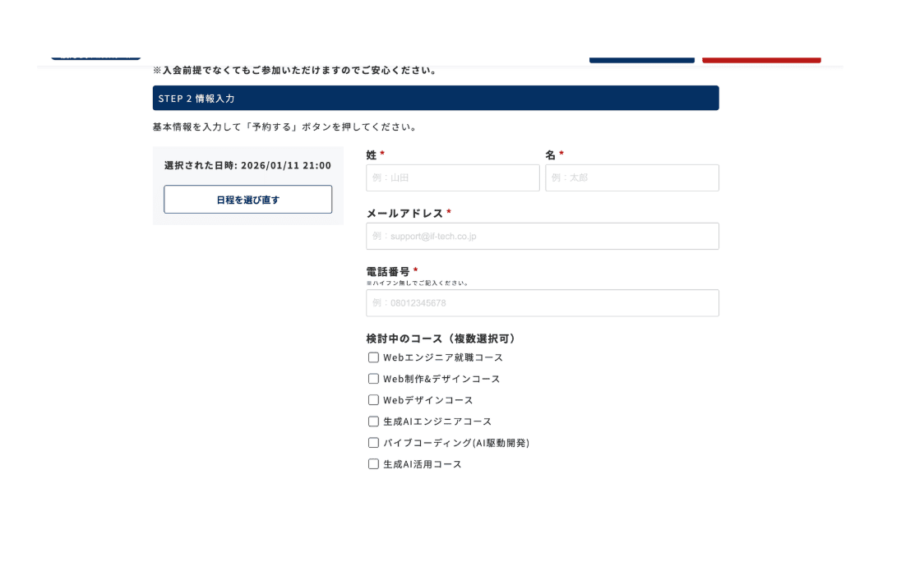Viewport: 924px width, 585px height.
Task: Click into the メールアドレス input field
Action: click(542, 236)
